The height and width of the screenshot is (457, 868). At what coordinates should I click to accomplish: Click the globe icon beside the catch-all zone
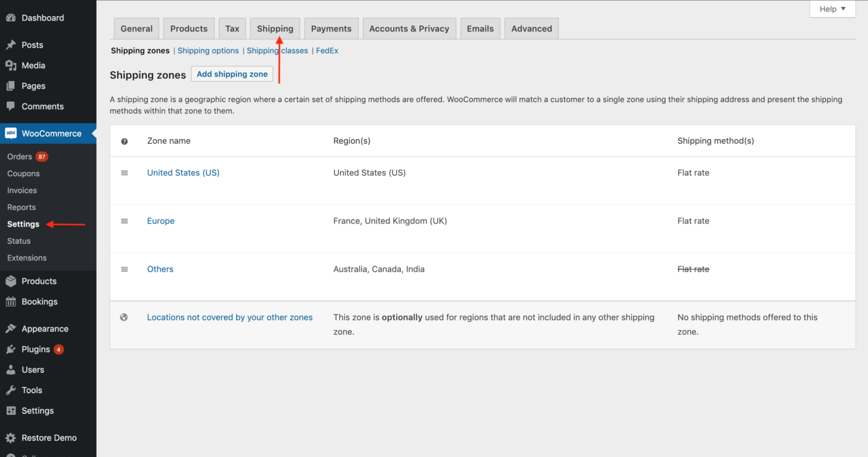124,316
